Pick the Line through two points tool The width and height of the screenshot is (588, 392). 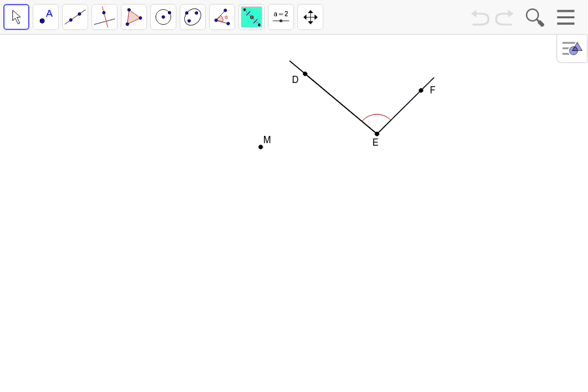pos(75,17)
